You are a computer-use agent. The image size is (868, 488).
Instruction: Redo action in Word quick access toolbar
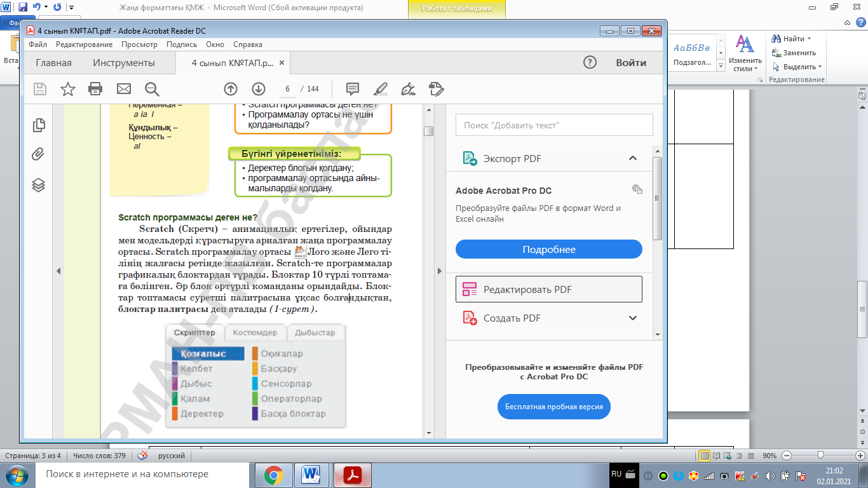point(57,8)
